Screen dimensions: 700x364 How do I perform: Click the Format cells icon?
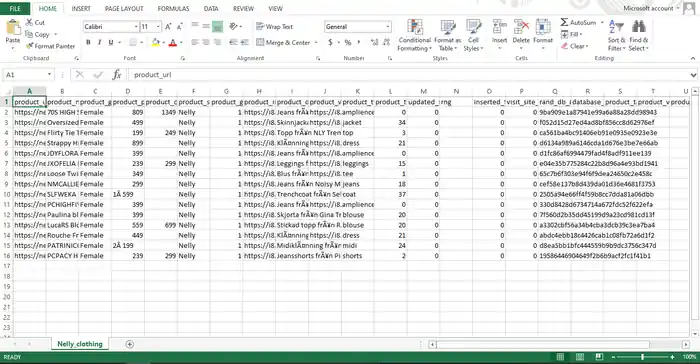543,27
